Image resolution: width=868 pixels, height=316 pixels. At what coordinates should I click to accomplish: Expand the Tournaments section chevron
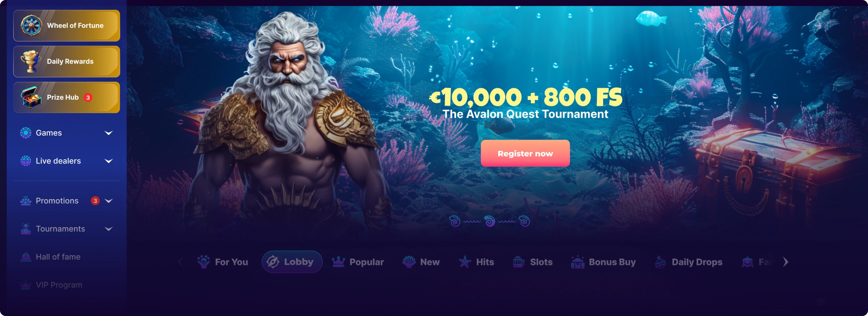click(x=109, y=229)
